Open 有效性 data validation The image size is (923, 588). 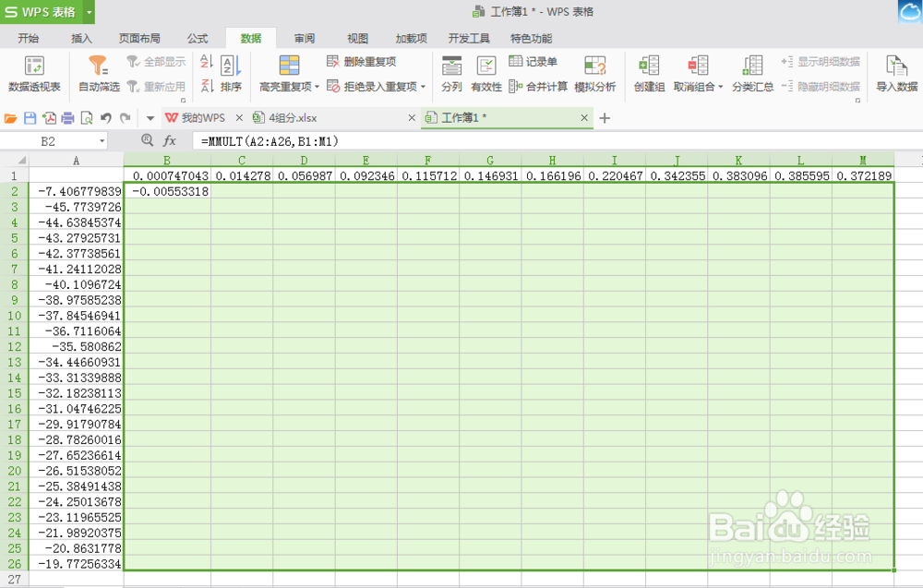pos(486,74)
